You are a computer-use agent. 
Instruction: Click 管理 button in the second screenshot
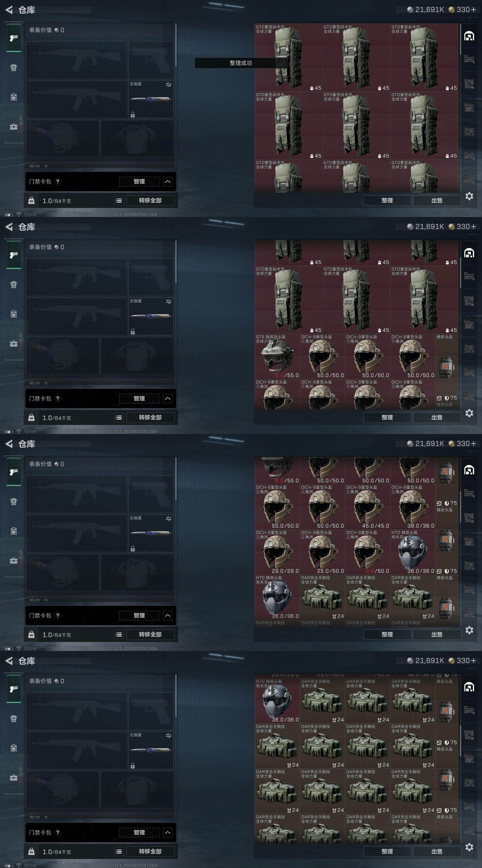tap(139, 399)
